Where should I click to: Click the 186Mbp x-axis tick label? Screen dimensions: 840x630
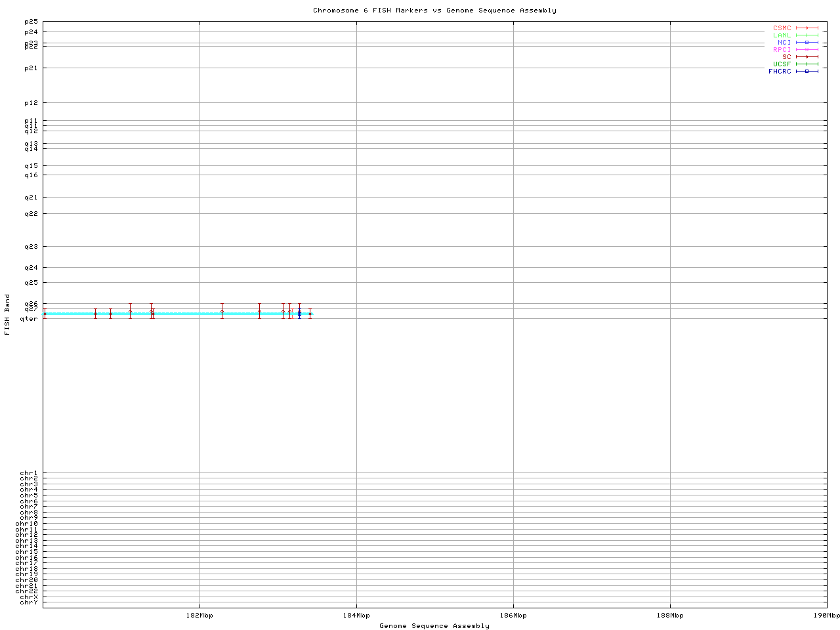(x=513, y=616)
